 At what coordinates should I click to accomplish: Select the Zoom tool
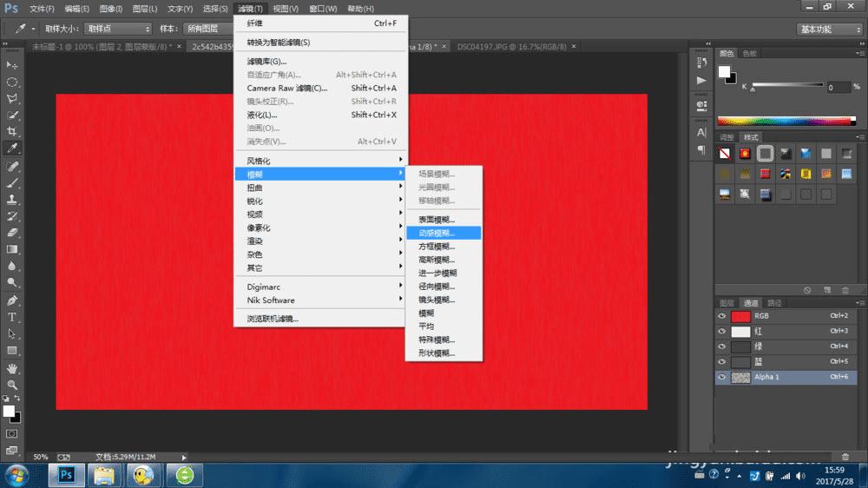point(11,385)
